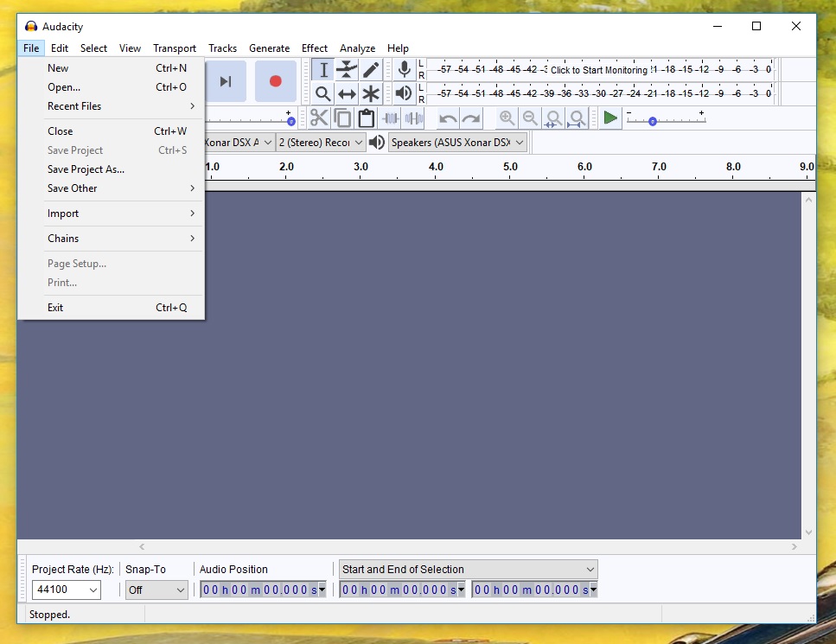Screen dimensions: 836x644
Task: Click the vertical scrollbar down arrow
Action: [809, 532]
